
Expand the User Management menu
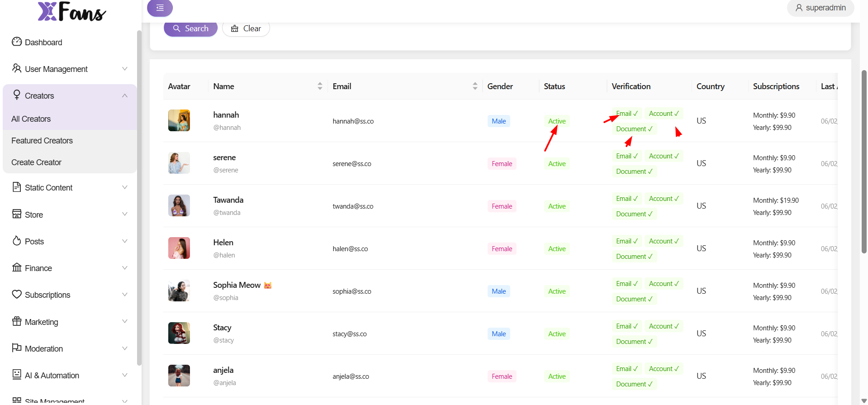(x=125, y=69)
